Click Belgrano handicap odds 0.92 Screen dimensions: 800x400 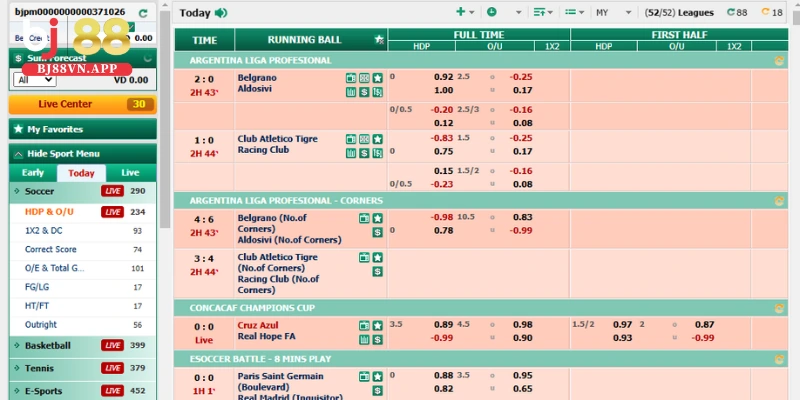(x=443, y=78)
